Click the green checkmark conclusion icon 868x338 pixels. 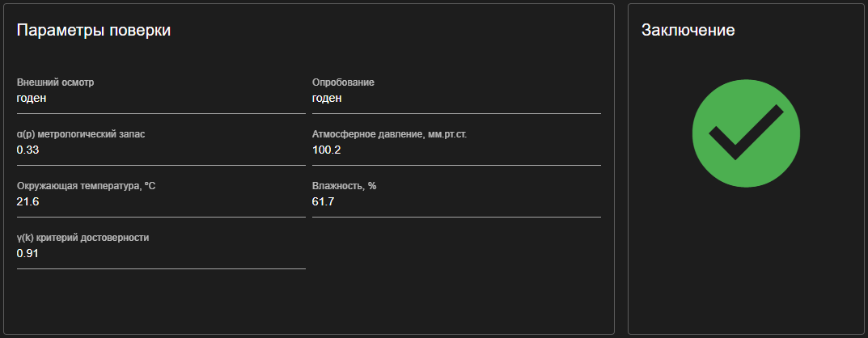(x=746, y=133)
